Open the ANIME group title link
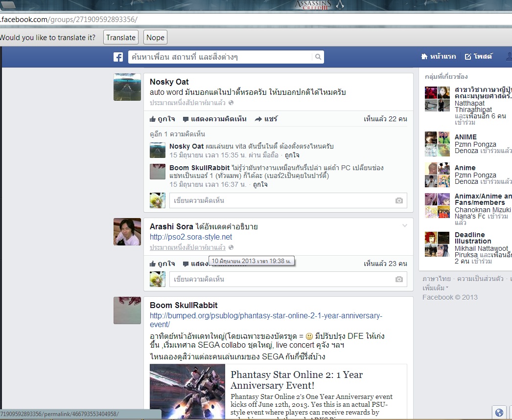This screenshot has height=420, width=512. [x=465, y=137]
